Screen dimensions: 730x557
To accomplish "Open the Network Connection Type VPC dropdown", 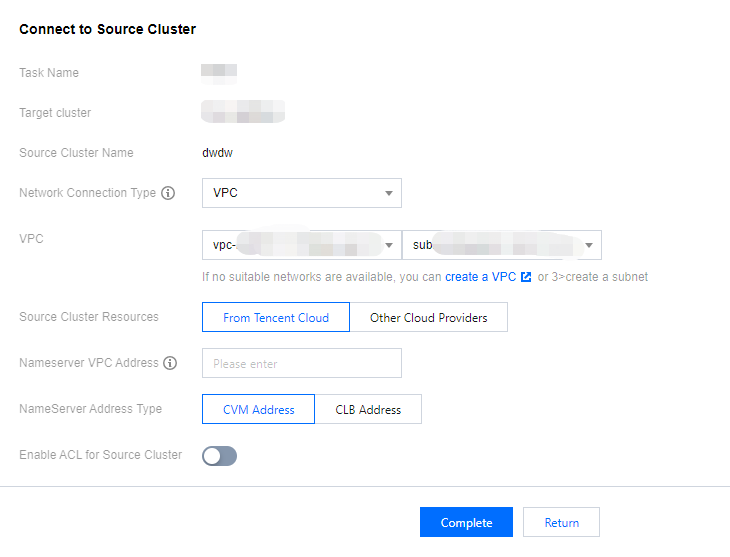I will pyautogui.click(x=300, y=193).
